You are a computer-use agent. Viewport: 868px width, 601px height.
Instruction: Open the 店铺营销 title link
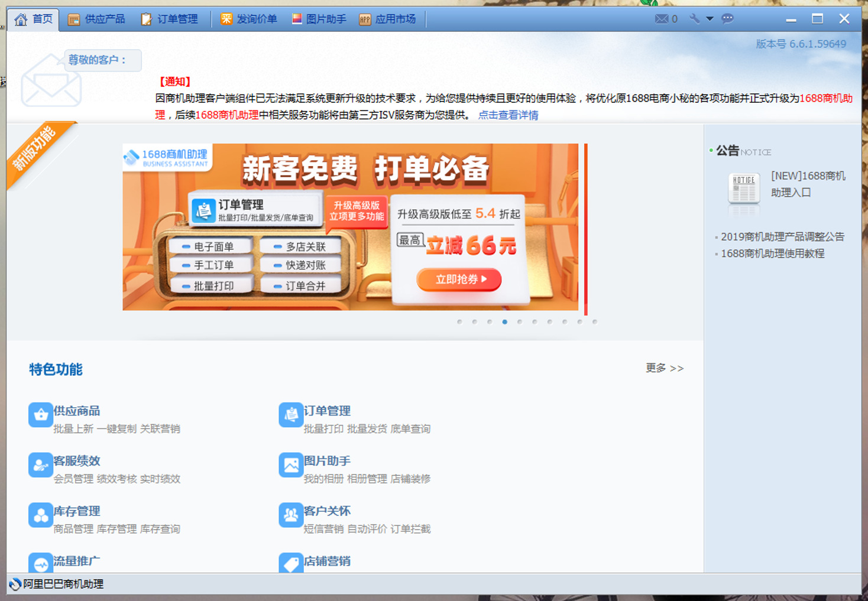pyautogui.click(x=327, y=561)
